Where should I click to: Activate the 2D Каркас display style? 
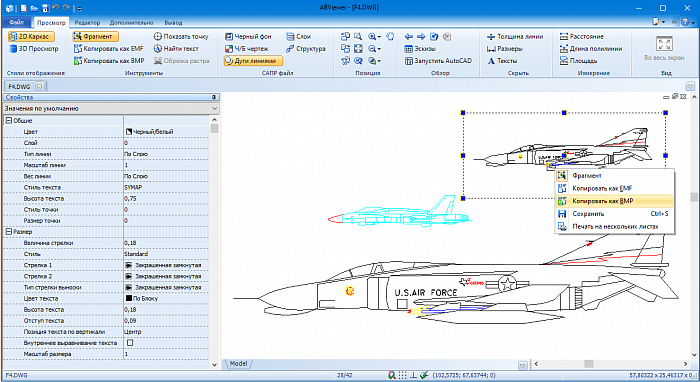click(31, 37)
